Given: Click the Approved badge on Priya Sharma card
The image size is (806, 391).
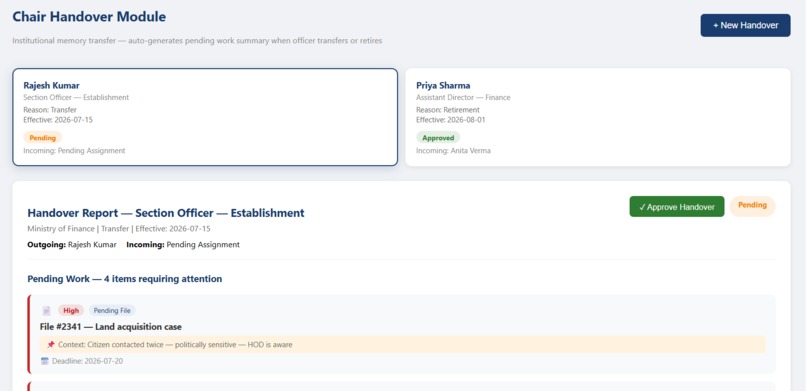Looking at the screenshot, I should tap(438, 138).
